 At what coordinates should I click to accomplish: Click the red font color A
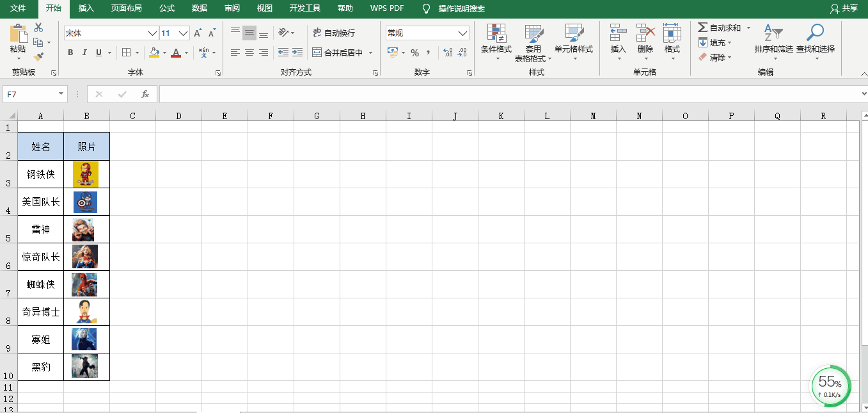click(x=176, y=53)
